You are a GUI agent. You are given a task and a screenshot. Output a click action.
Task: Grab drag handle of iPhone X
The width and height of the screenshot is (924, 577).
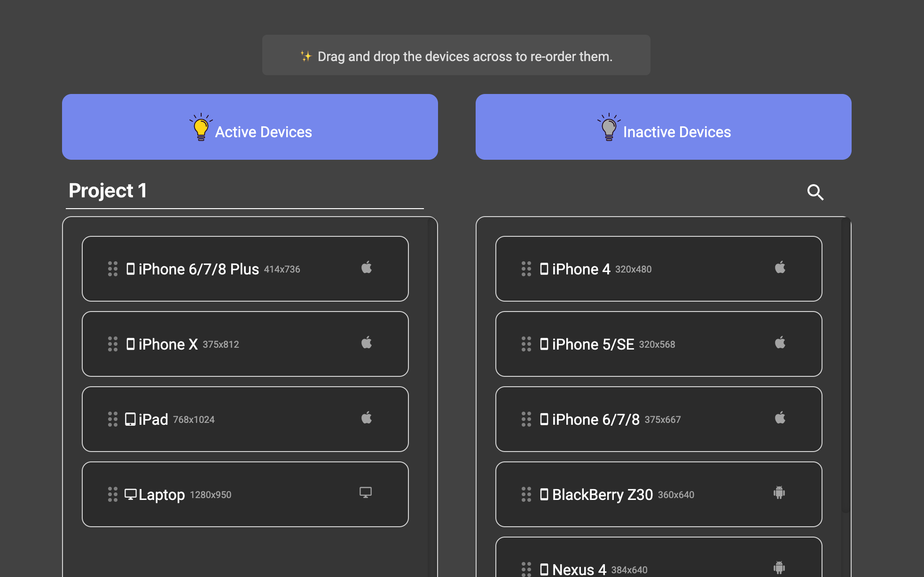(x=113, y=344)
